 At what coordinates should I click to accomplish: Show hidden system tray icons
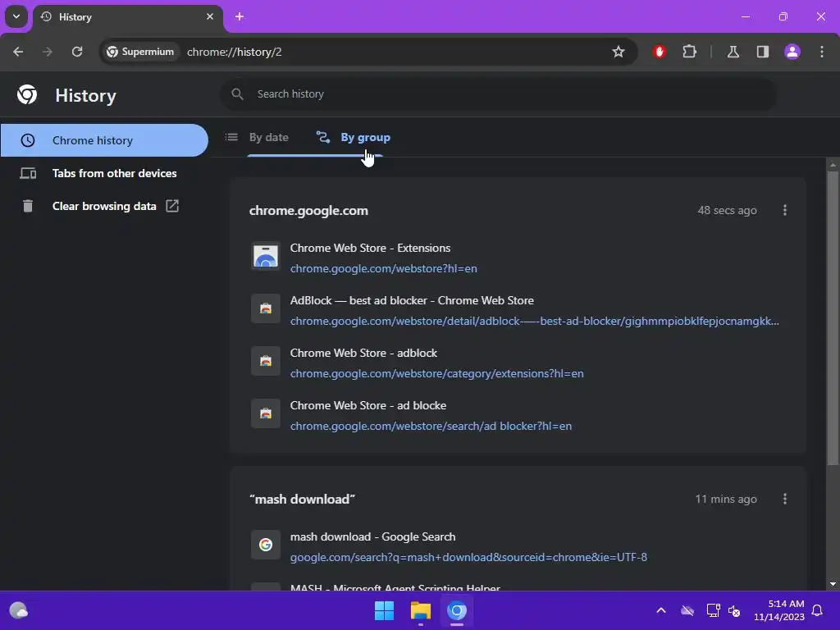click(x=661, y=610)
